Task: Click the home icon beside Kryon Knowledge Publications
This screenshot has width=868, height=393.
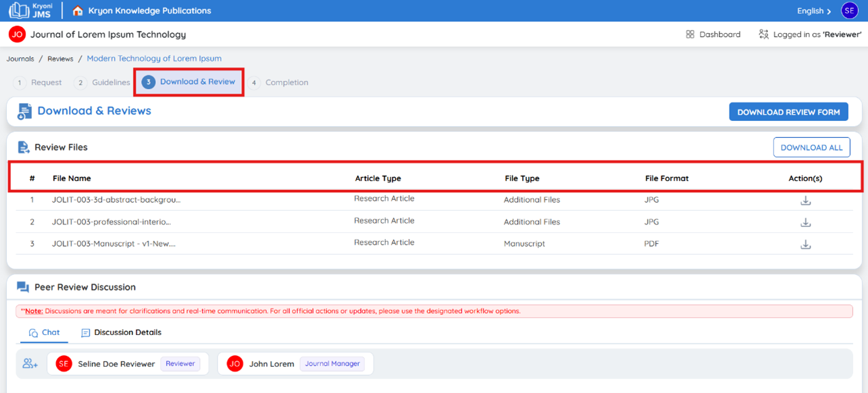Action: click(78, 11)
